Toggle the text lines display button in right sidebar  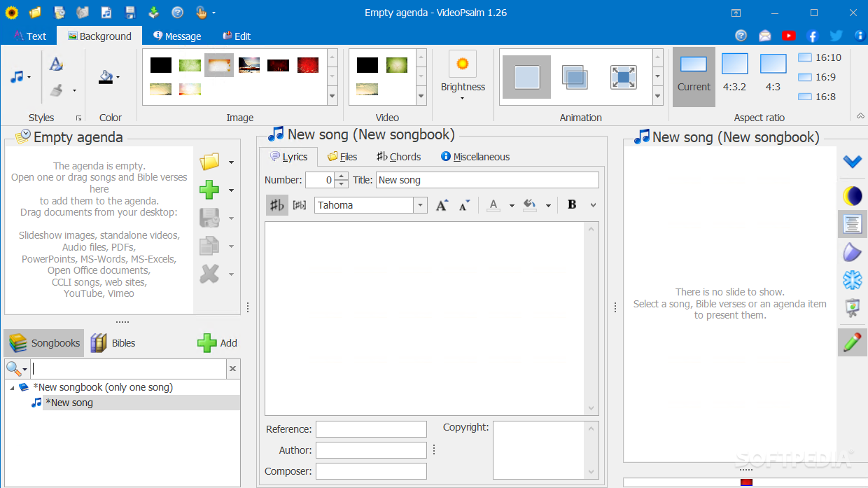click(x=852, y=224)
